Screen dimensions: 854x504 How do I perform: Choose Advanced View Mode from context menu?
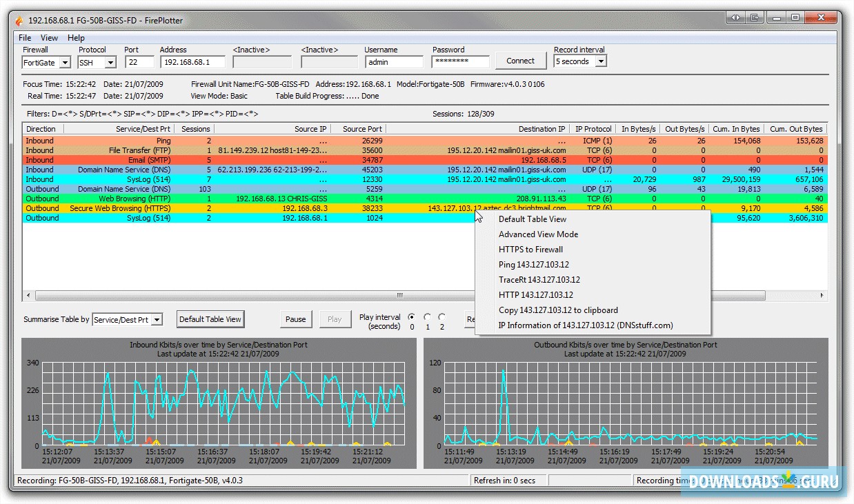(x=538, y=234)
